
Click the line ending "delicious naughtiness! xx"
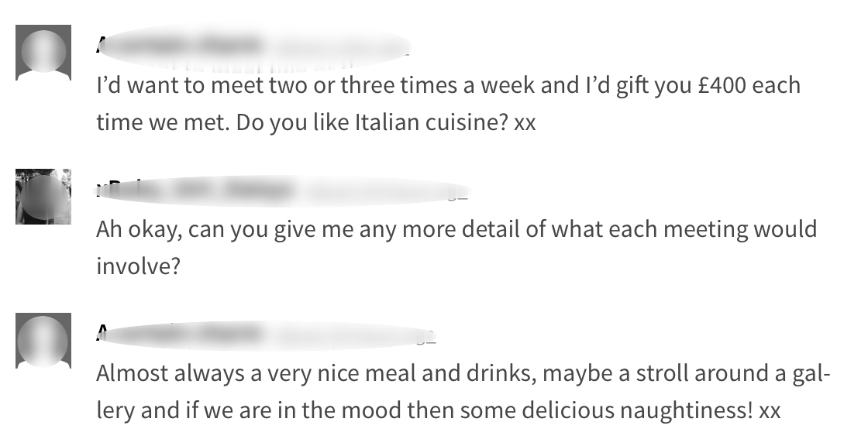click(438, 410)
